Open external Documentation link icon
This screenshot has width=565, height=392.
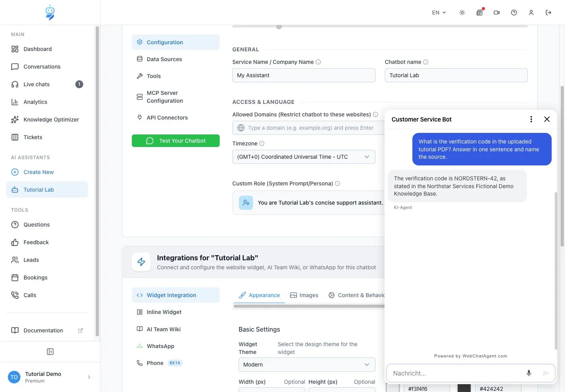[x=80, y=330]
